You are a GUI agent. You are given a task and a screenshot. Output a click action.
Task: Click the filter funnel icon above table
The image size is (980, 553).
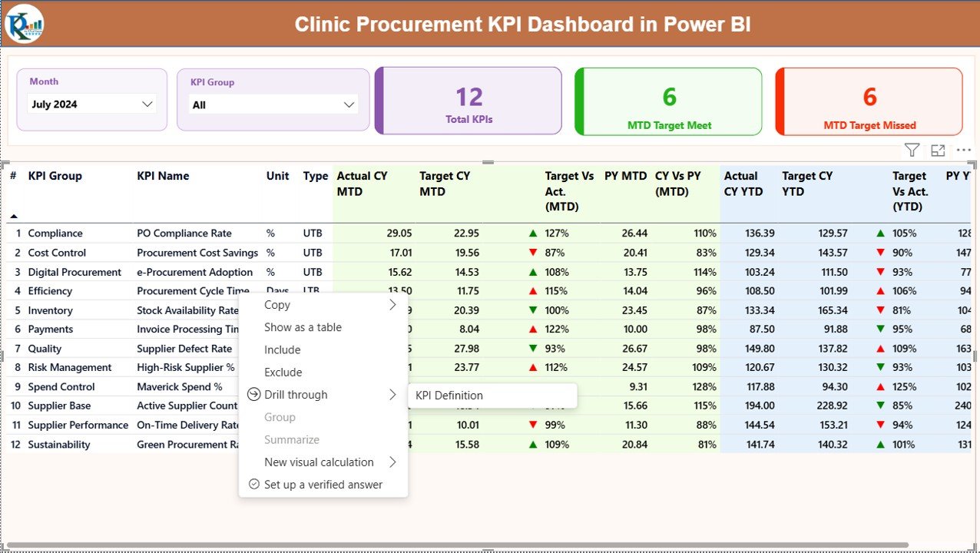(912, 151)
